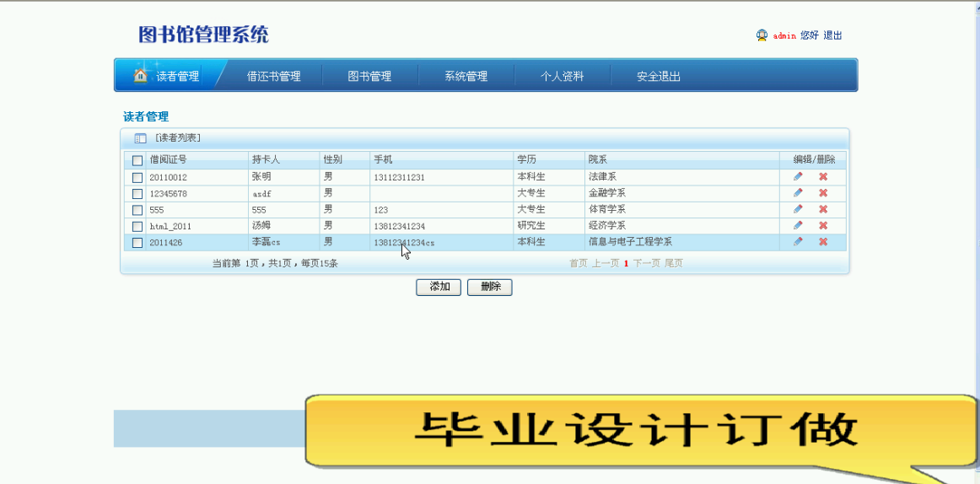Tick the checkbox for card 2011426
The image size is (980, 484).
pos(137,242)
